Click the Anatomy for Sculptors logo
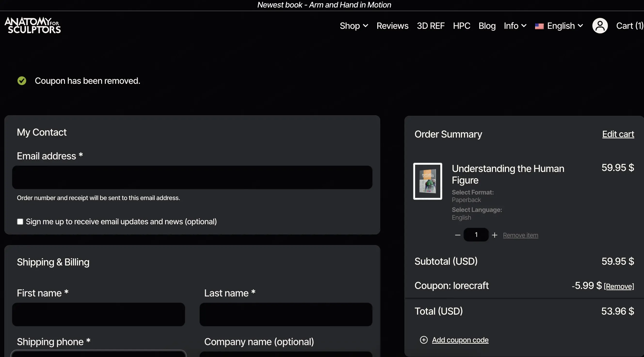644x357 pixels. 33,25
